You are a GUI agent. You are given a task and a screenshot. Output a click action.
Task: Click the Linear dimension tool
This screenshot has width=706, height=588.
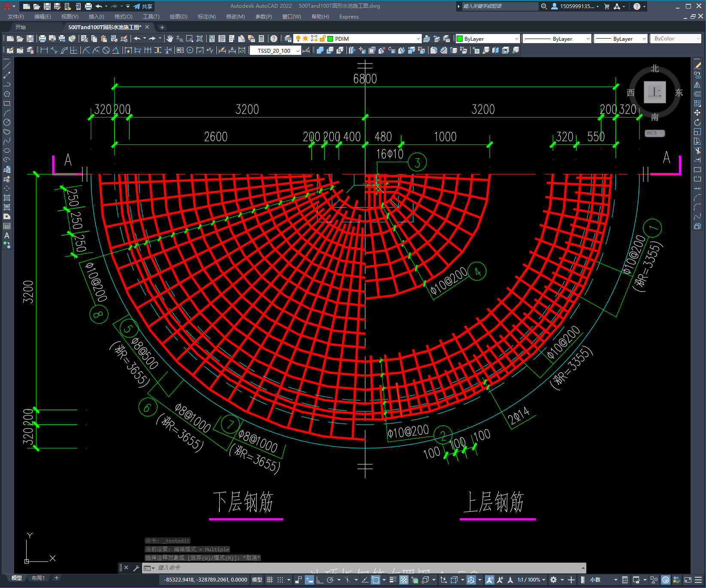[x=44, y=51]
